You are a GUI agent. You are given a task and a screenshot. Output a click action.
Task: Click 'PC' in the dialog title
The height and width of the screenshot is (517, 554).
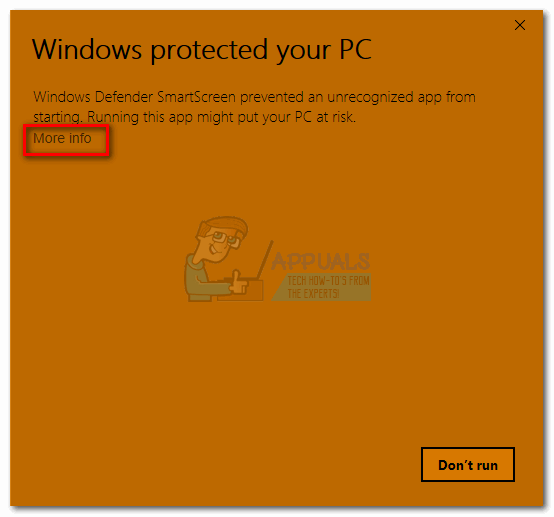pos(355,49)
